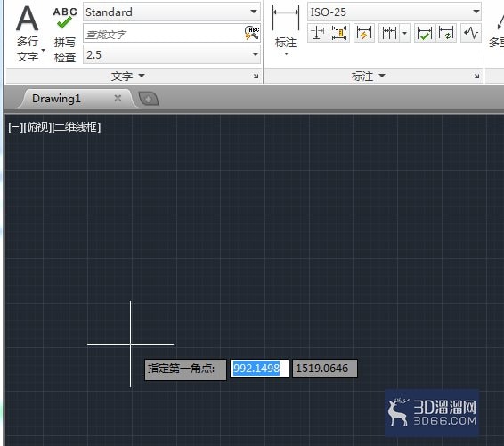Open the 二维线框 visual style menu
This screenshot has width=504, height=446.
pyautogui.click(x=77, y=127)
